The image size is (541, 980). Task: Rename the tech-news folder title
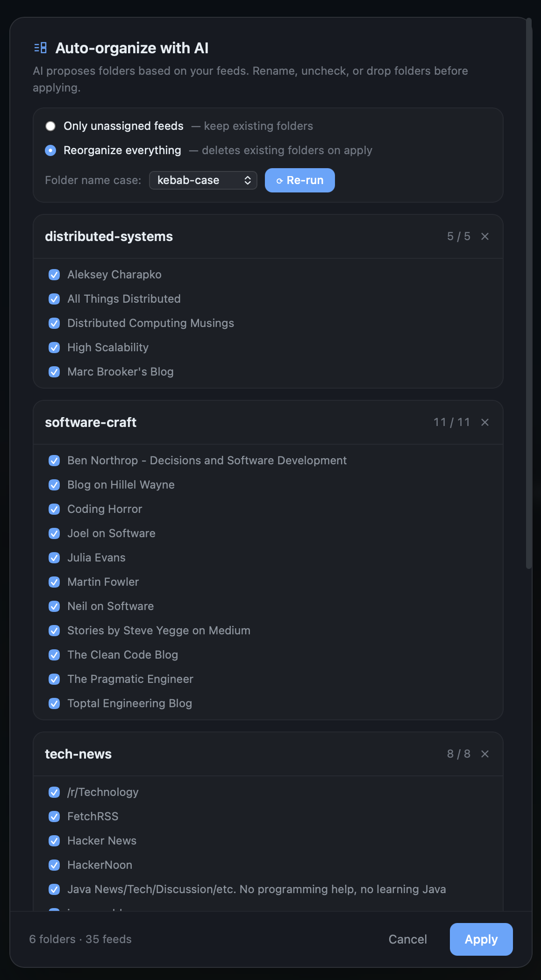(78, 754)
